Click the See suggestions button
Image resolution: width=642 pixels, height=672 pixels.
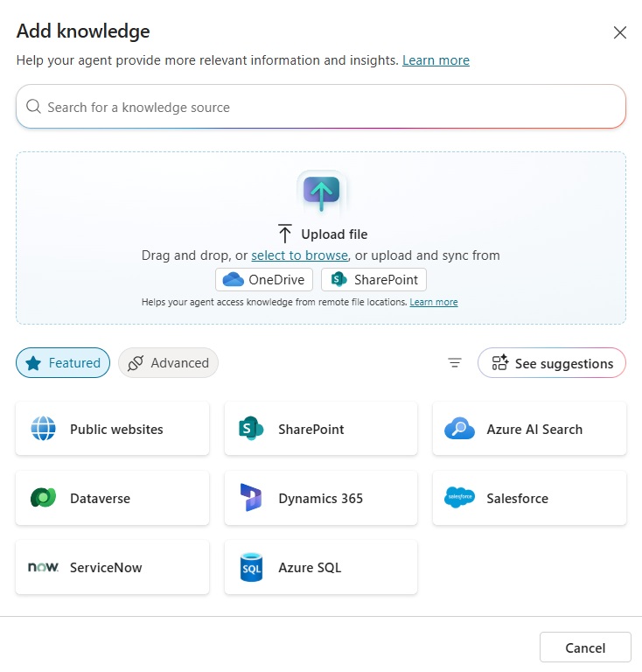[552, 363]
